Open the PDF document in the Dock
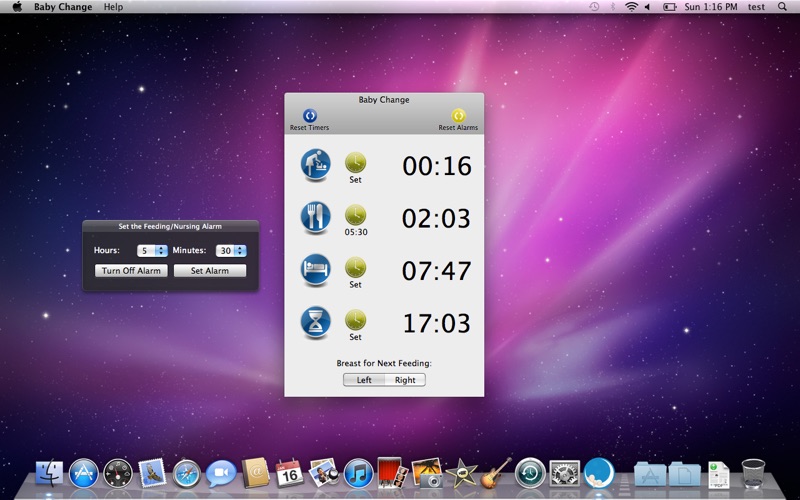The height and width of the screenshot is (500, 800). (718, 474)
